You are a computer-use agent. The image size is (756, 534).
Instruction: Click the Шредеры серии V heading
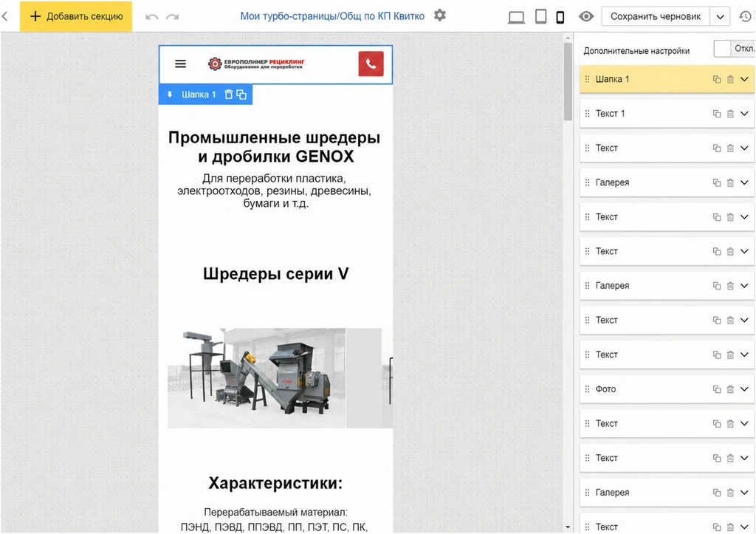coord(275,274)
